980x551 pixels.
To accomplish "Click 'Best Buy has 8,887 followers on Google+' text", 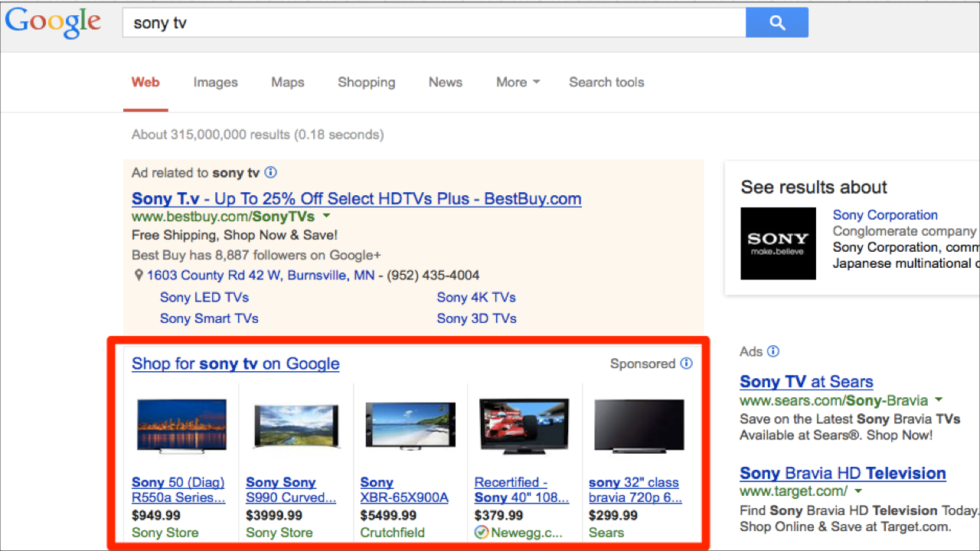I will (256, 255).
